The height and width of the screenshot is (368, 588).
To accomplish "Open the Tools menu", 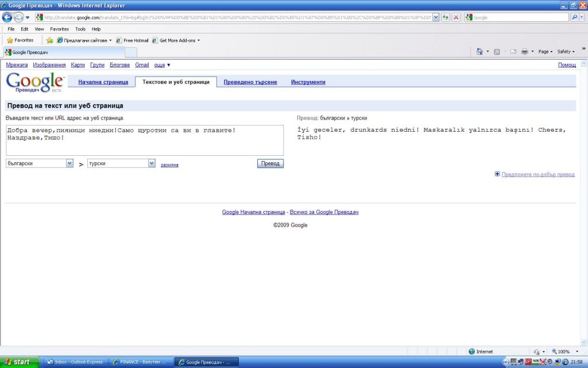I will 80,29.
